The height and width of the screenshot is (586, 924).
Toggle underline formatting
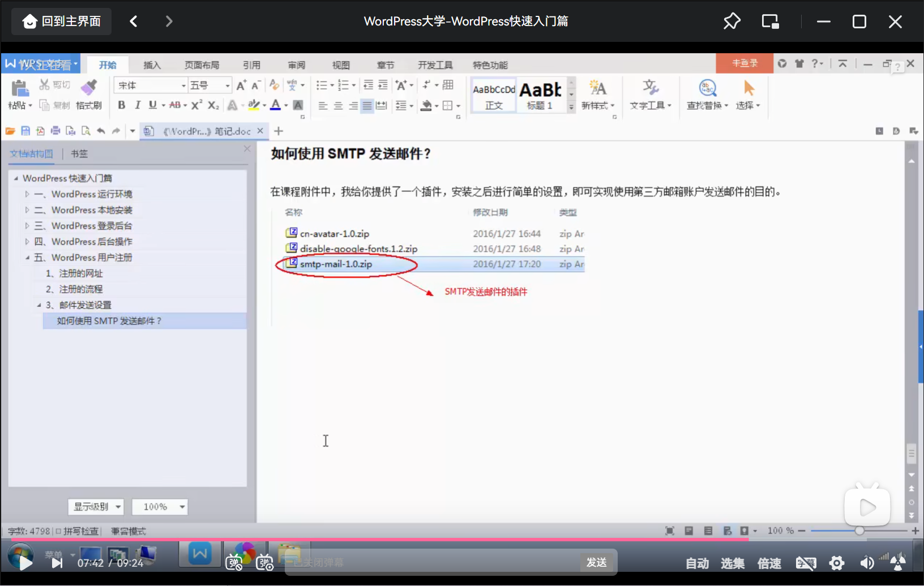pyautogui.click(x=152, y=105)
